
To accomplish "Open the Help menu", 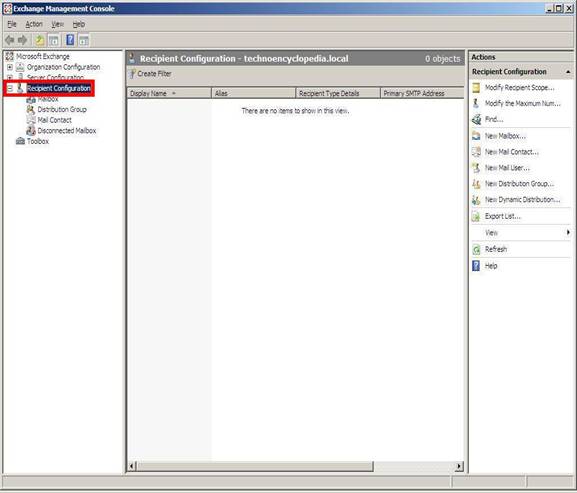I will click(x=79, y=24).
